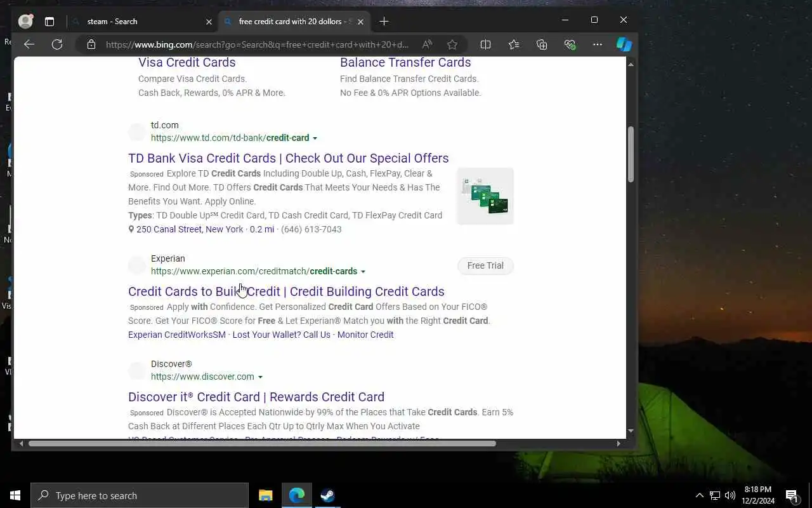Go back using the back arrow

click(x=29, y=44)
